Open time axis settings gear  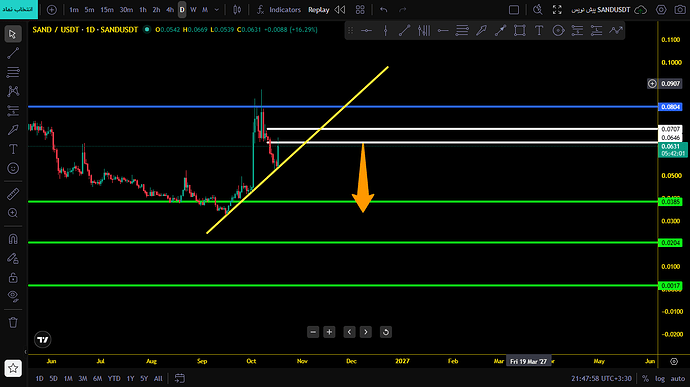(674, 361)
